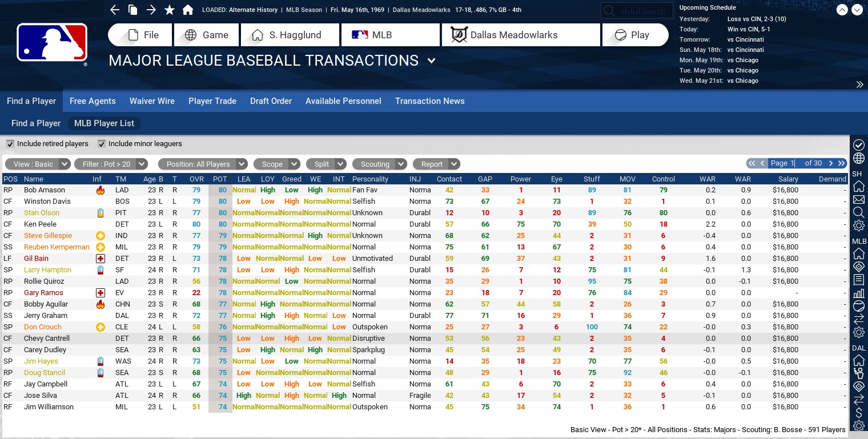Sort the table by Salary column header
Screen dimensions: 868x439
(788, 179)
